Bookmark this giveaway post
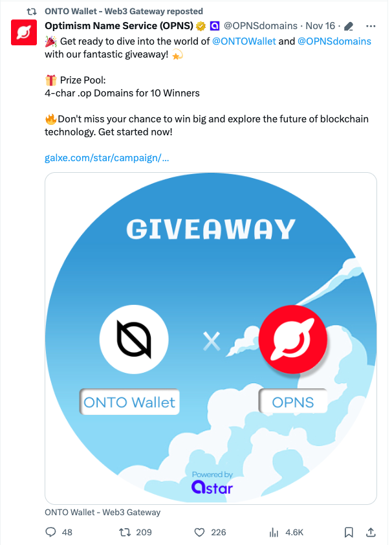 tap(349, 532)
